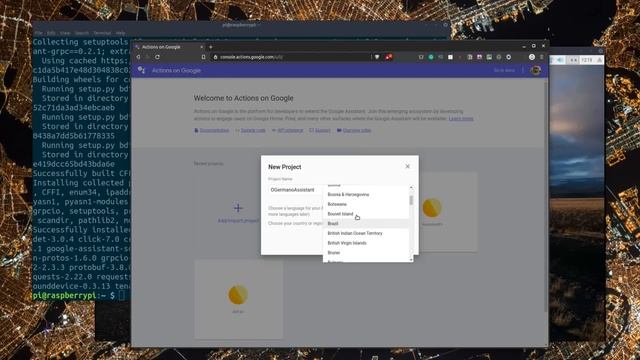
Task: Choose Bosnia & Herzegovina from the list
Action: 366,195
